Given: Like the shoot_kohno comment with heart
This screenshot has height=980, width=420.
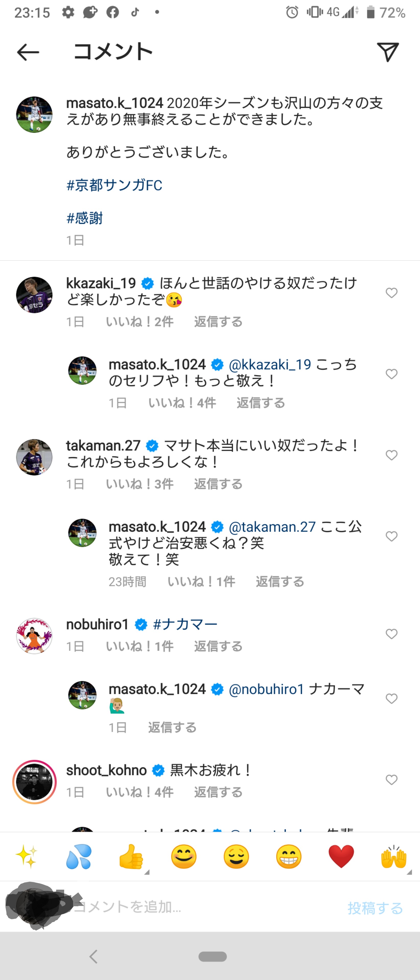Looking at the screenshot, I should click(x=391, y=780).
